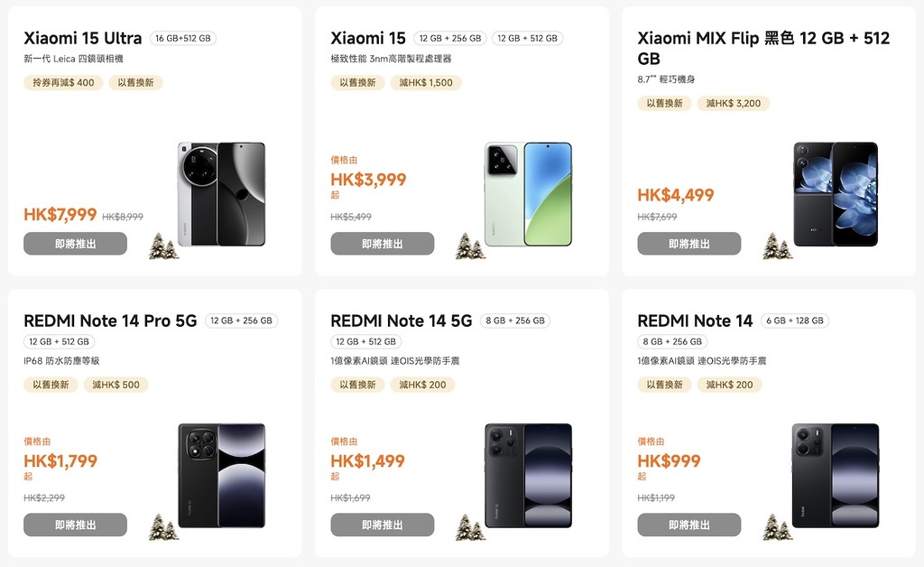Screen dimensions: 924x567
Task: Click 即將推出 under REDMI Note 14 5G
Action: coord(382,525)
